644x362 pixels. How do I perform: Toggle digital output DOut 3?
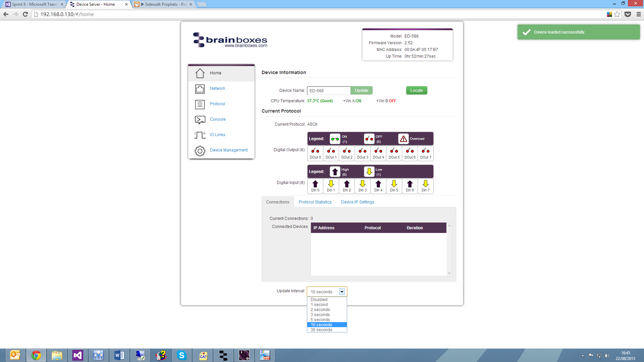point(363,153)
